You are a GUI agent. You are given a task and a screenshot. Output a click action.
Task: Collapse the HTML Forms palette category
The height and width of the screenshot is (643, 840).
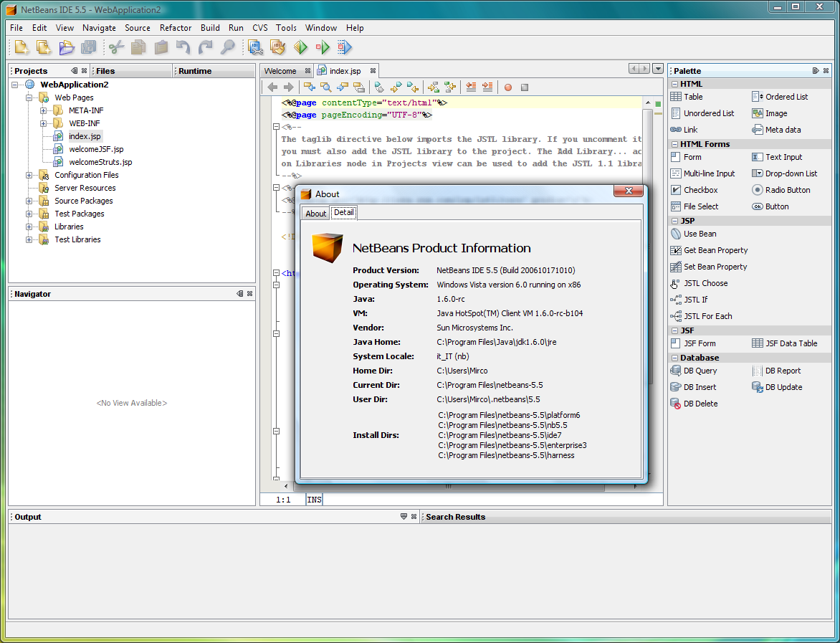pyautogui.click(x=674, y=144)
